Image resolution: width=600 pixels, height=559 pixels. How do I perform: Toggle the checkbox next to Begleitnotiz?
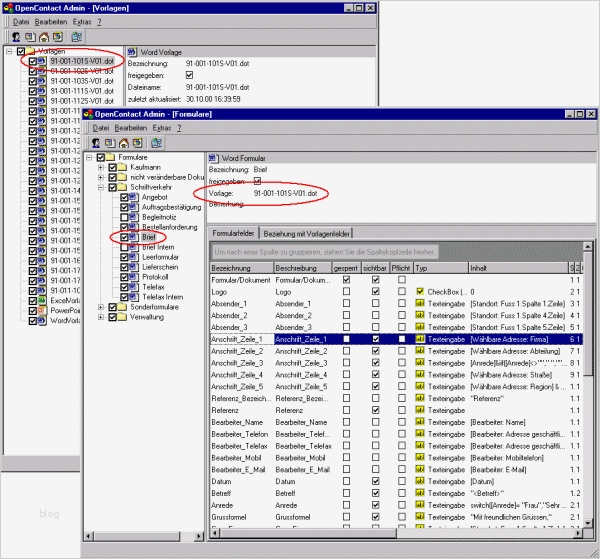(124, 217)
